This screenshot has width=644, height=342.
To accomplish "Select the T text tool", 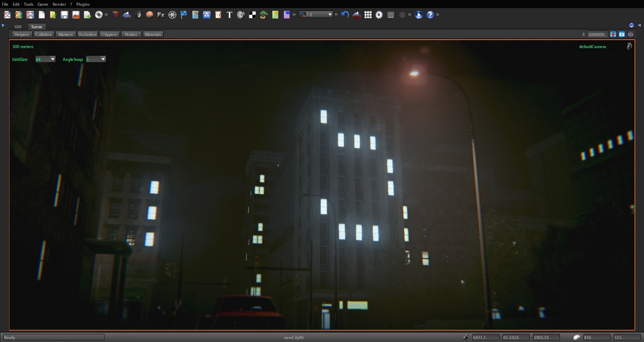I will tap(230, 15).
